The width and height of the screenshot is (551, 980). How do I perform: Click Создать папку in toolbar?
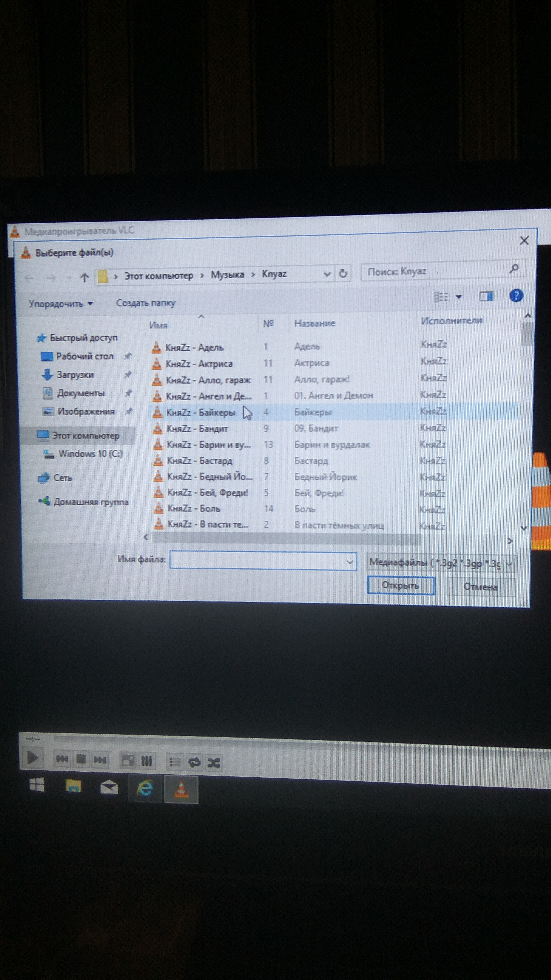click(x=146, y=303)
